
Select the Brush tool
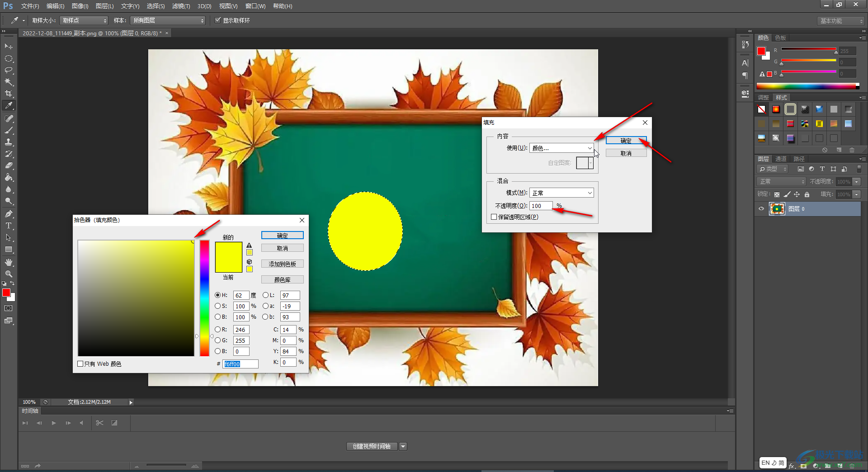pyautogui.click(x=9, y=130)
